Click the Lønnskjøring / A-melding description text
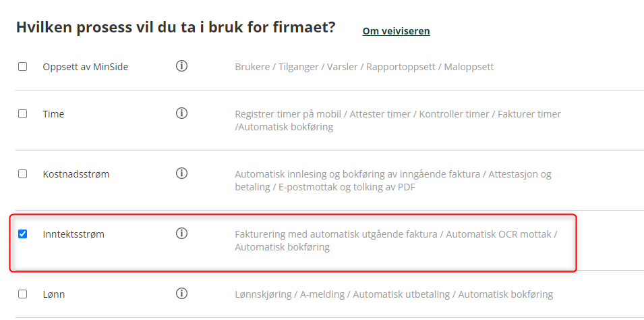The image size is (644, 320). (x=394, y=294)
